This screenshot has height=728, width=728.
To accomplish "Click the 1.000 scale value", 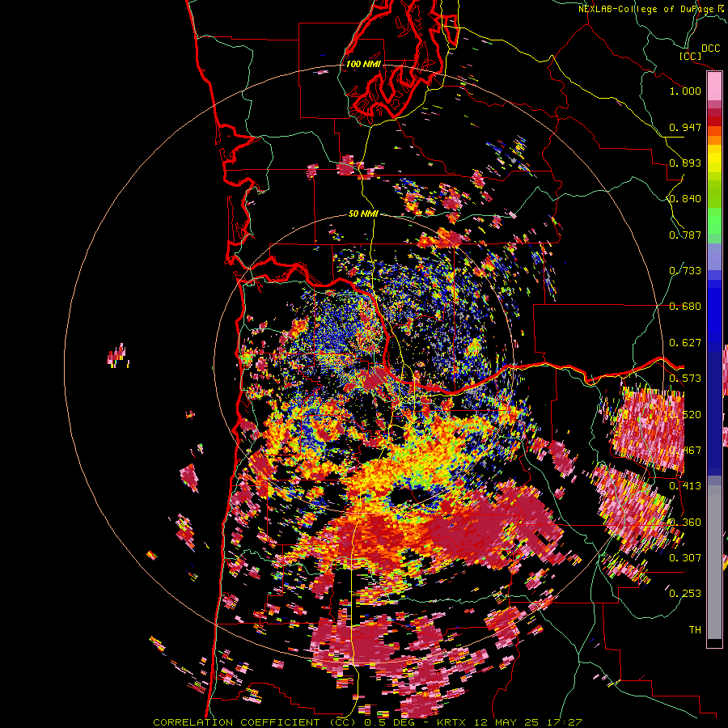I will pos(685,91).
